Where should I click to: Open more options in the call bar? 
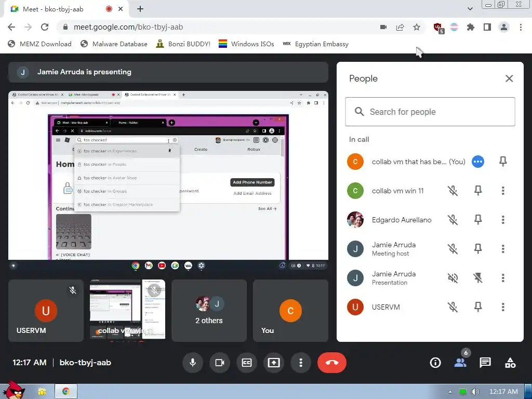coord(301,363)
